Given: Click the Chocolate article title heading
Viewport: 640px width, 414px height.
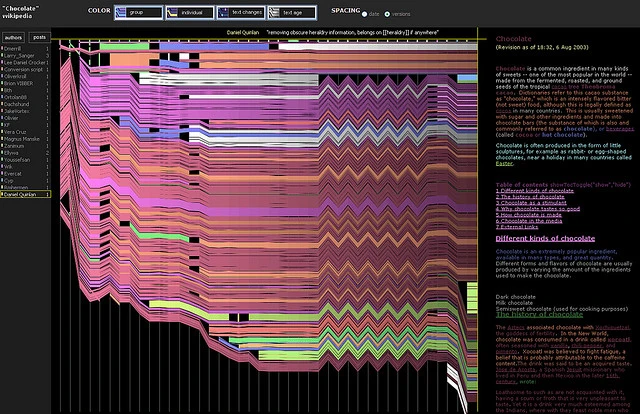Looking at the screenshot, I should click(513, 39).
